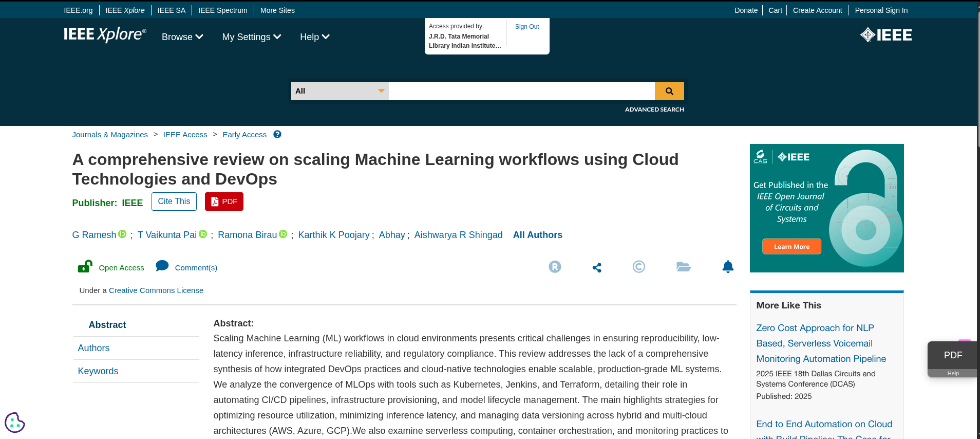Click in the main search text field
Viewport: 980px width, 439px height.
tap(522, 91)
